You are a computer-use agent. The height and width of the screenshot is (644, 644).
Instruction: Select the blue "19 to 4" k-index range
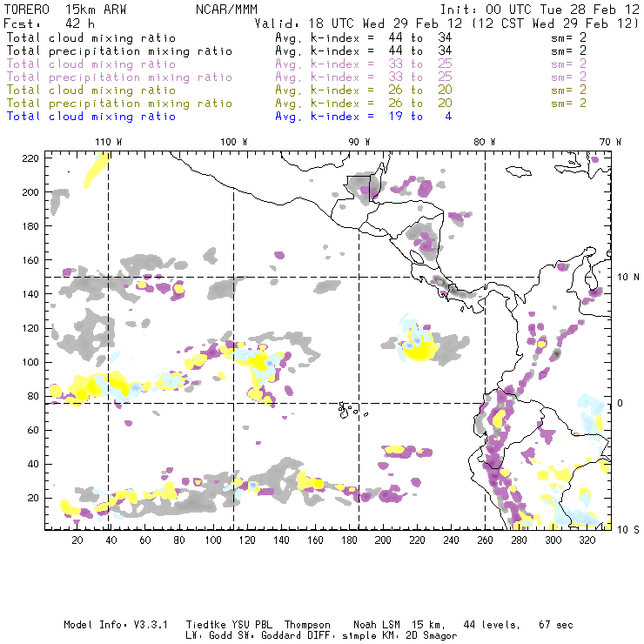click(420, 117)
